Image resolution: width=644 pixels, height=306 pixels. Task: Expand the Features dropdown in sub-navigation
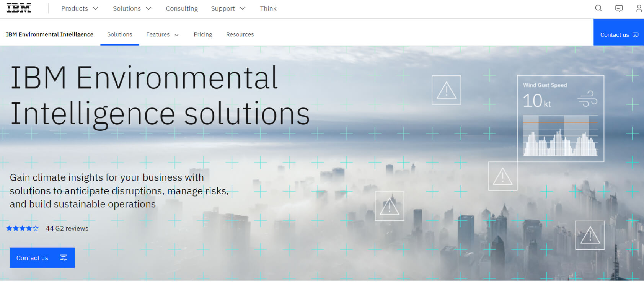(162, 34)
